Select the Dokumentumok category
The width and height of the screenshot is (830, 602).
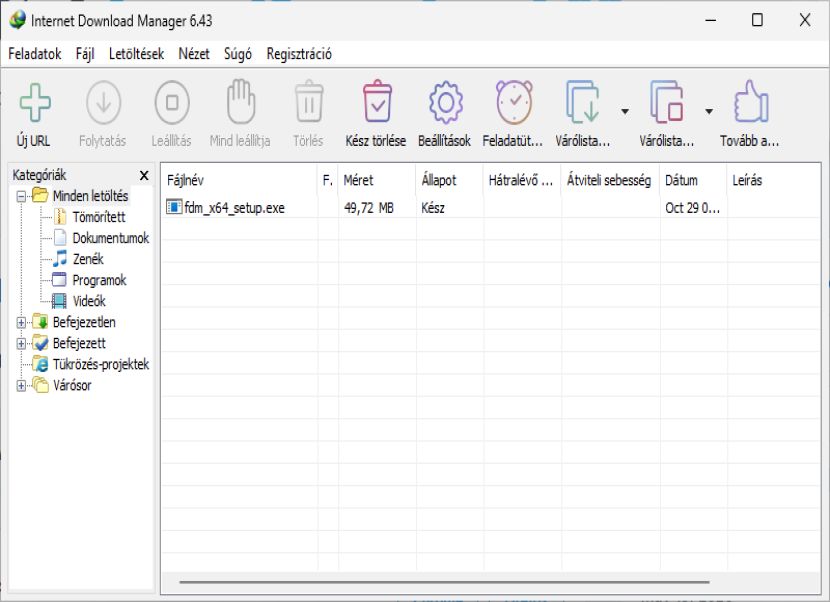pos(111,238)
